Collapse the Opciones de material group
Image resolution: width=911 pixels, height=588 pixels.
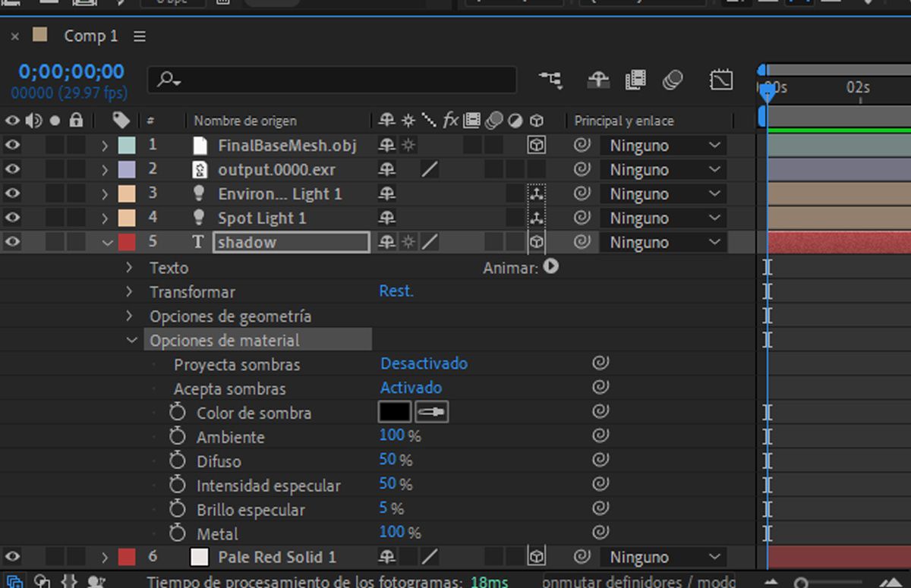[131, 339]
